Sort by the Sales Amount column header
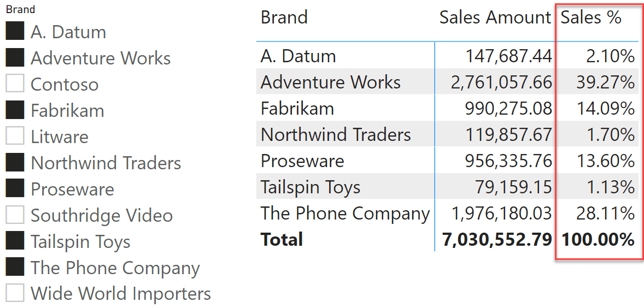The image size is (644, 308). pyautogui.click(x=495, y=17)
